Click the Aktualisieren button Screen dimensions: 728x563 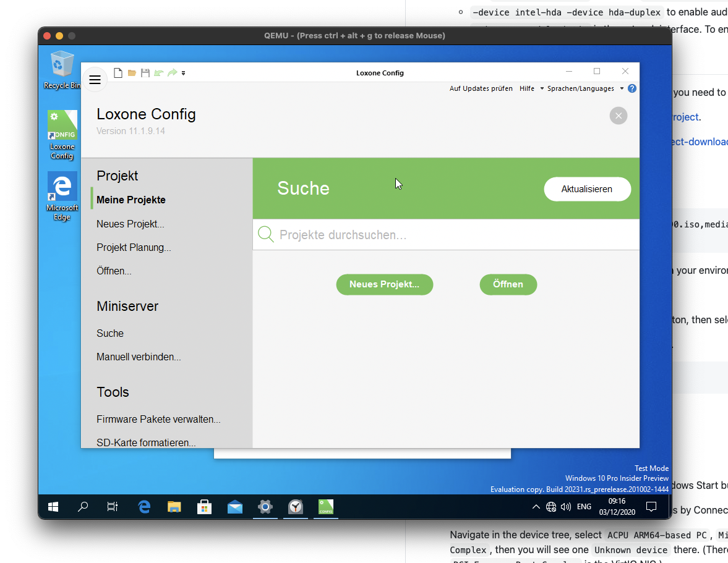coord(587,188)
